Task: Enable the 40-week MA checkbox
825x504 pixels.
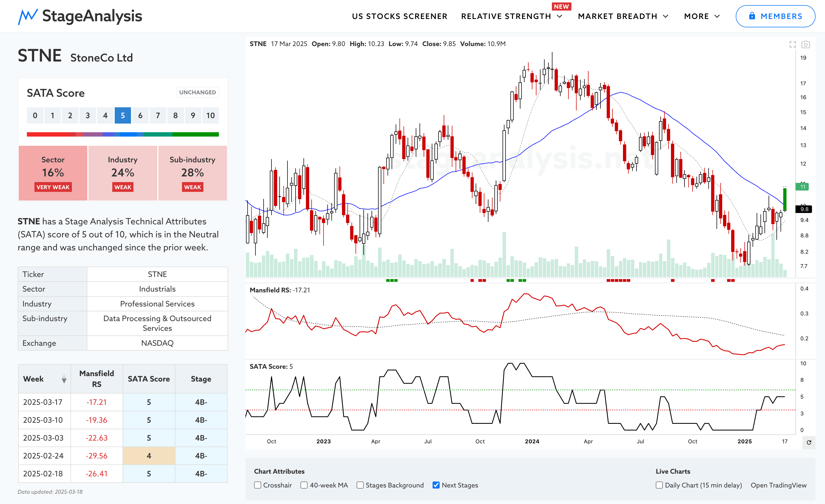Action: point(304,485)
